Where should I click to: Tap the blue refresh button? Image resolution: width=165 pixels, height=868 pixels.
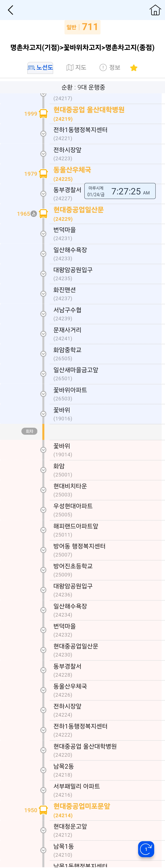146,849
